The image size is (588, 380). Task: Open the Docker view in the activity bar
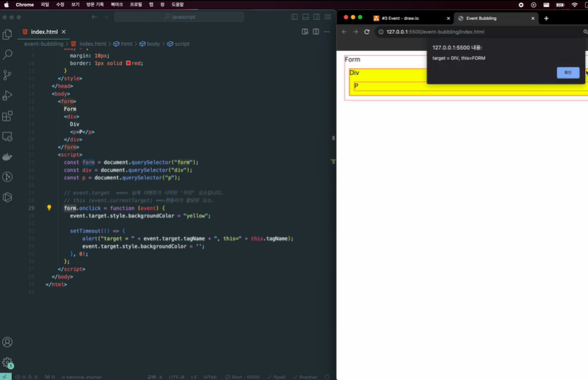tap(7, 157)
